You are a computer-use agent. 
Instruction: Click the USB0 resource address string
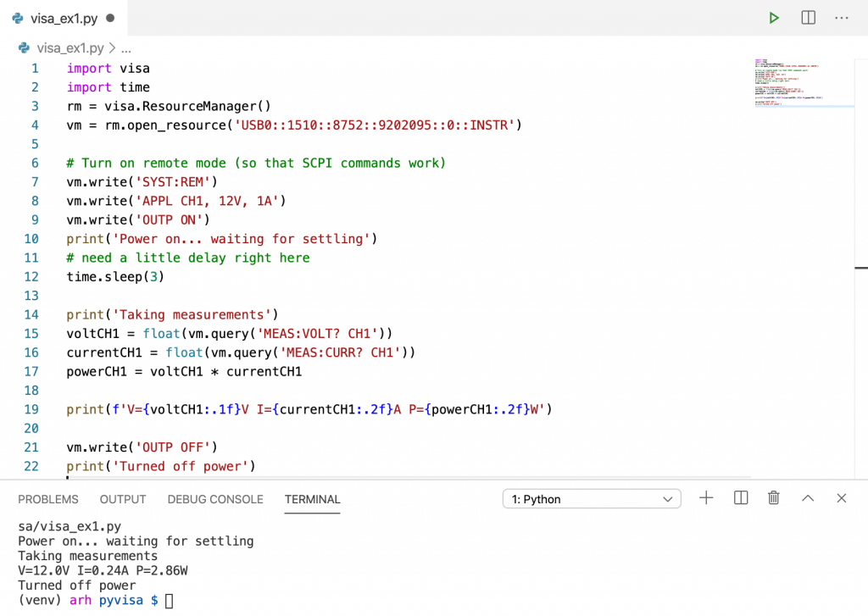coord(375,125)
